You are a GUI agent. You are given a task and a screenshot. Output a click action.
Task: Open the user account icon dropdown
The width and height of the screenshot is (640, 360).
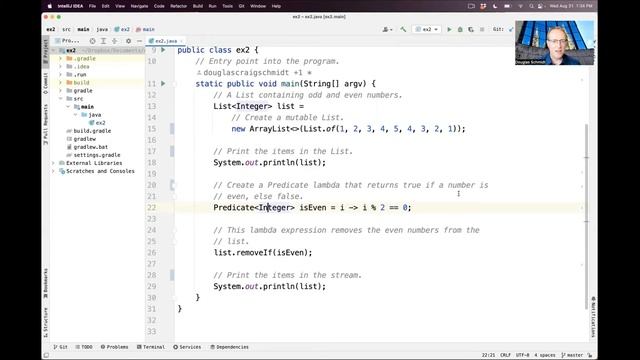[387, 29]
